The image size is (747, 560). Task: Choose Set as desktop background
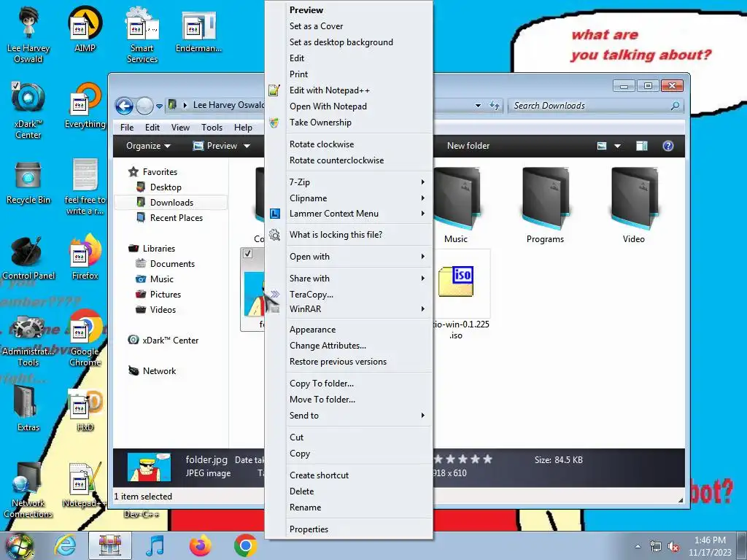[x=341, y=42]
